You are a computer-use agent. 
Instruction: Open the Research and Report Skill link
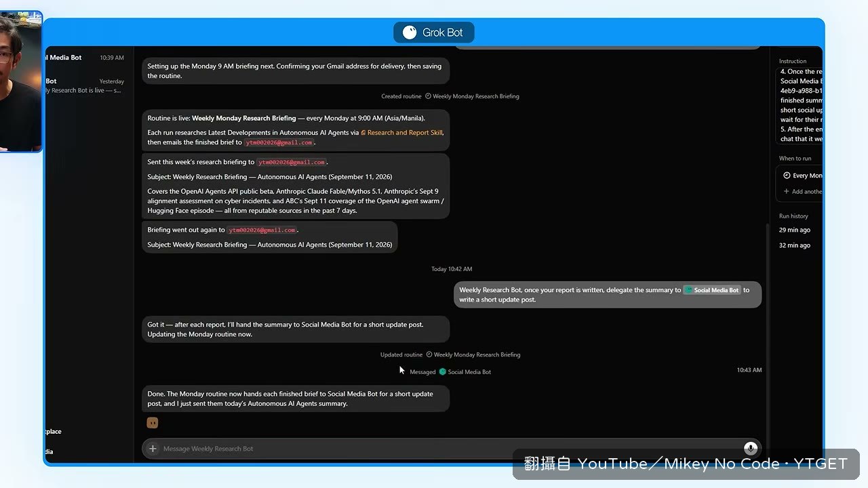(401, 133)
